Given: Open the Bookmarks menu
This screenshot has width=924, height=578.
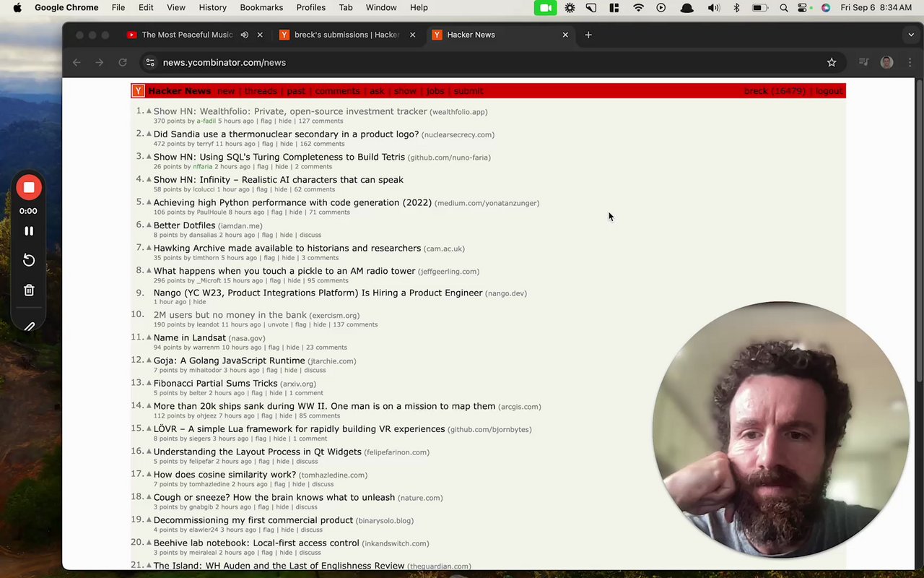Looking at the screenshot, I should (261, 7).
